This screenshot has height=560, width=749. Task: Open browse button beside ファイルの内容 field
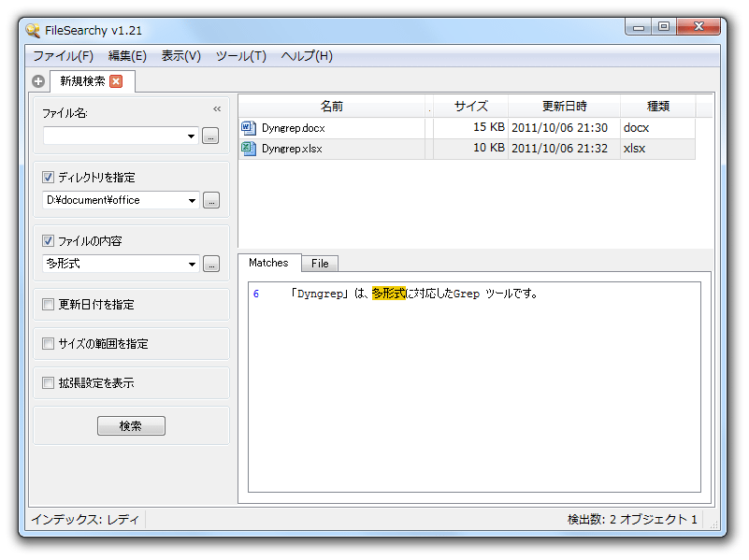coord(211,264)
